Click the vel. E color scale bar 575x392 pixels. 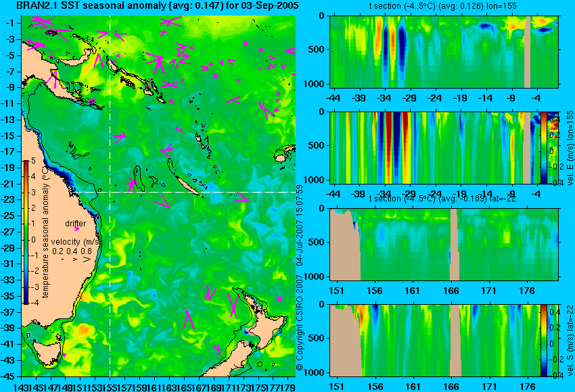click(x=543, y=147)
